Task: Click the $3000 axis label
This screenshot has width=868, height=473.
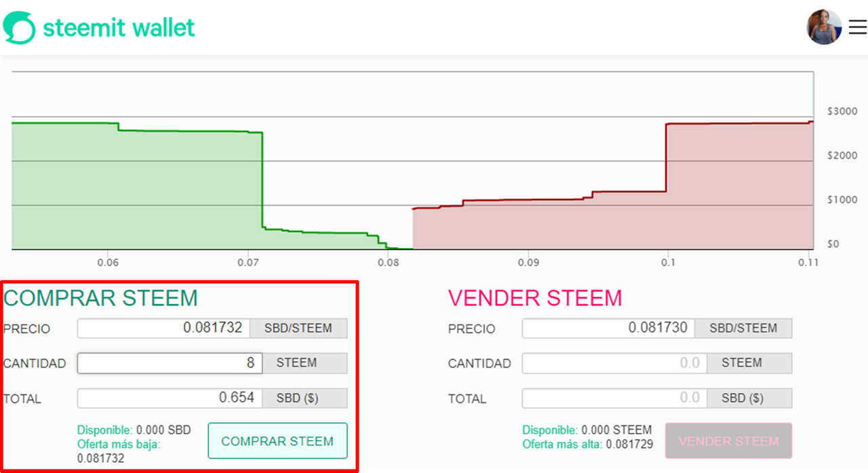Action: 842,111
